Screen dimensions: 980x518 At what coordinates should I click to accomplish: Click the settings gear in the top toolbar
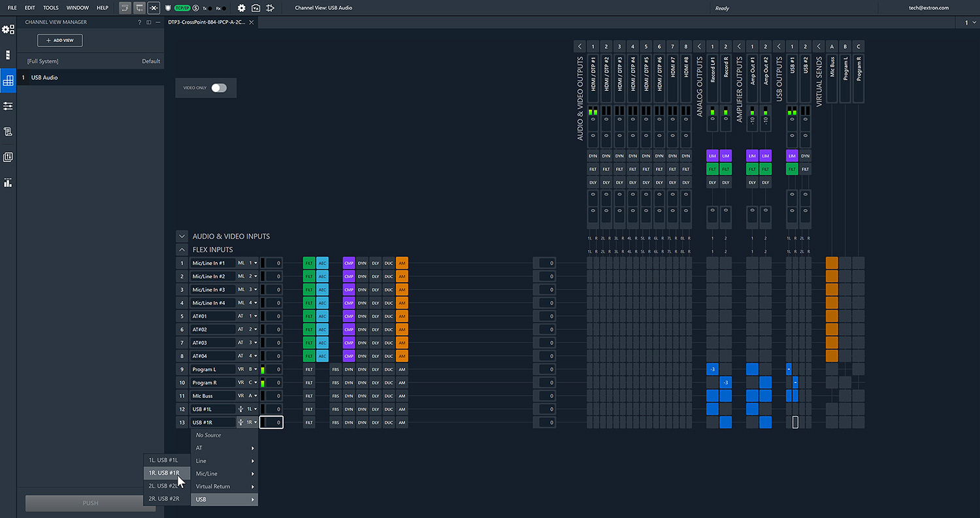tap(242, 7)
